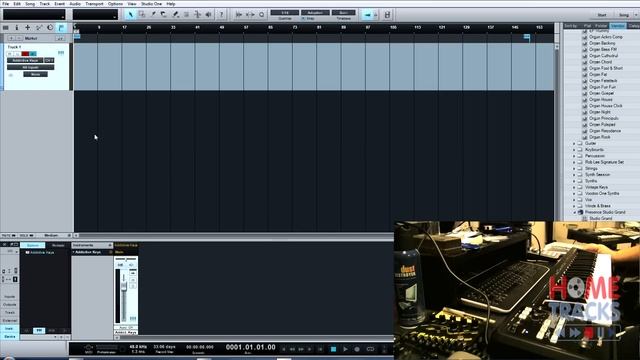The image size is (640, 360).
Task: Open the Adaptive snap mode dropdown
Action: [x=315, y=13]
